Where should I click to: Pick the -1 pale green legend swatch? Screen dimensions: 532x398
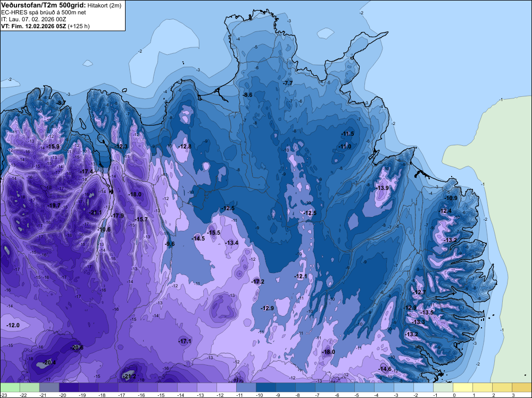coord(443,387)
